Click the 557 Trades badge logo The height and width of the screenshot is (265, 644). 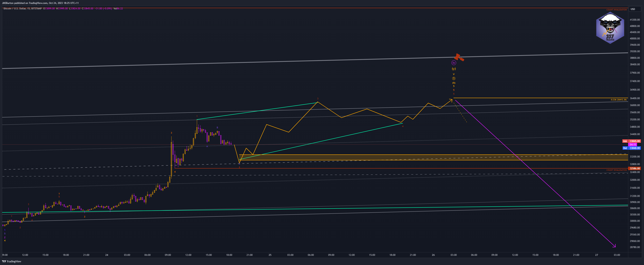[x=610, y=28]
